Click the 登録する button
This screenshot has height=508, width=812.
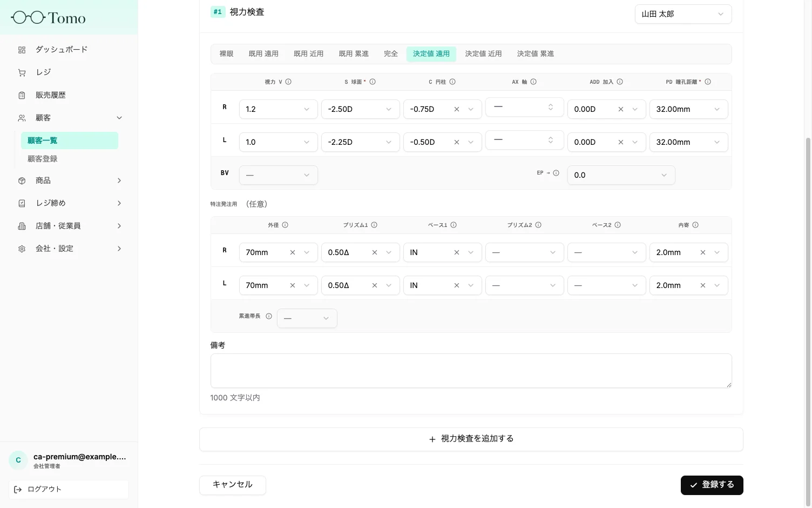(712, 485)
